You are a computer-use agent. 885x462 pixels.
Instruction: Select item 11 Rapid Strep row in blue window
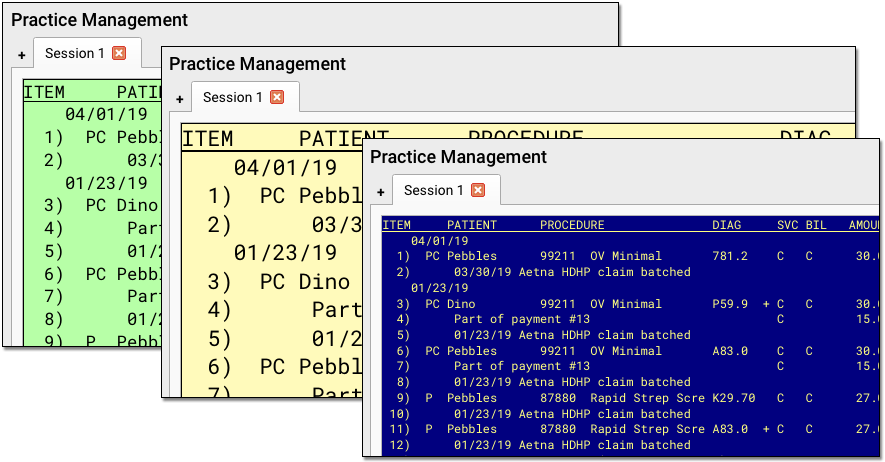pos(630,429)
